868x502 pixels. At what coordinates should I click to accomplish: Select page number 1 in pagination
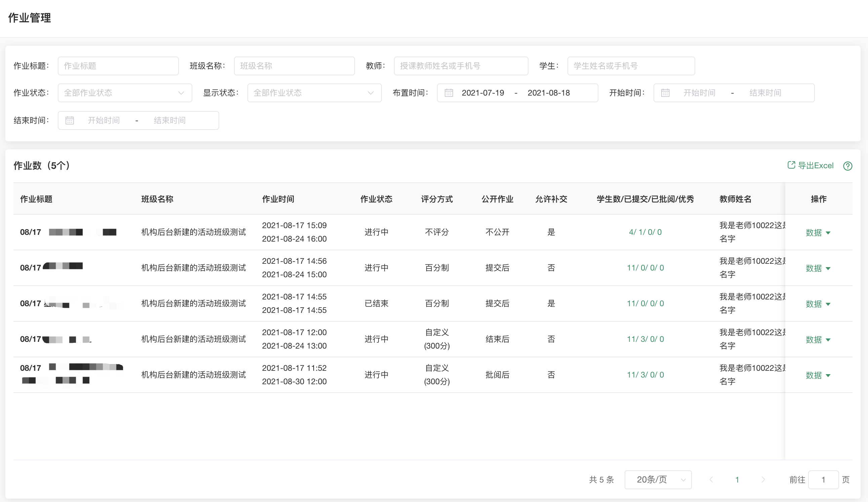click(737, 479)
